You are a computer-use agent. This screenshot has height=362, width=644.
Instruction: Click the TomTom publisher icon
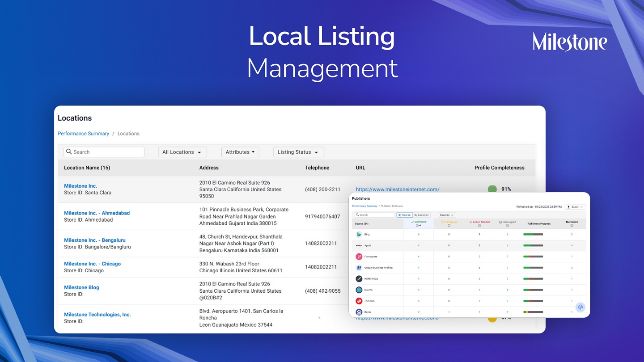pyautogui.click(x=359, y=301)
